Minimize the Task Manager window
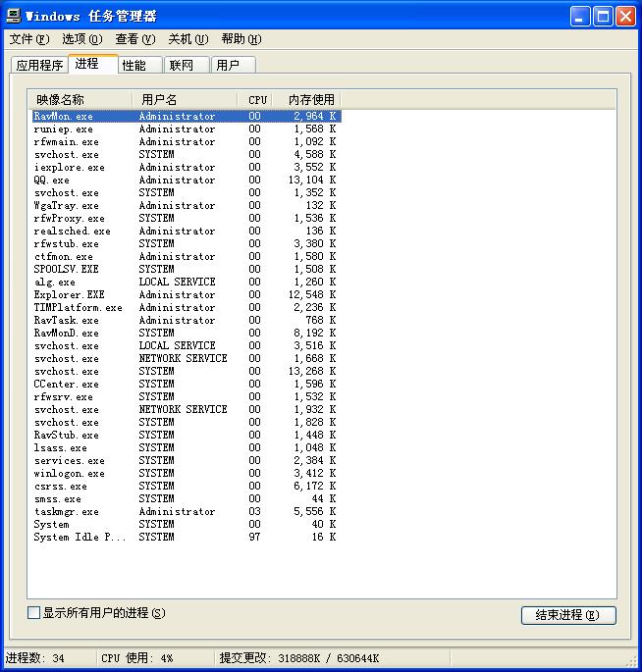 point(580,17)
